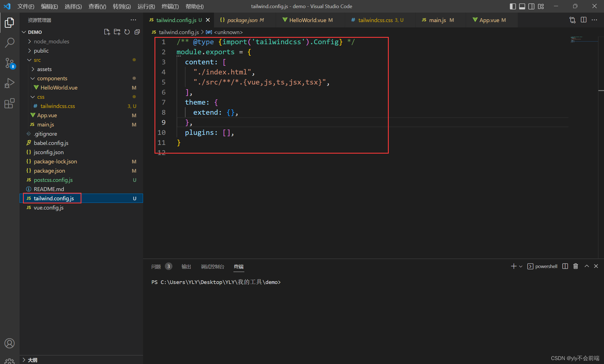Open the Extensions view
This screenshot has height=364, width=604.
point(10,103)
